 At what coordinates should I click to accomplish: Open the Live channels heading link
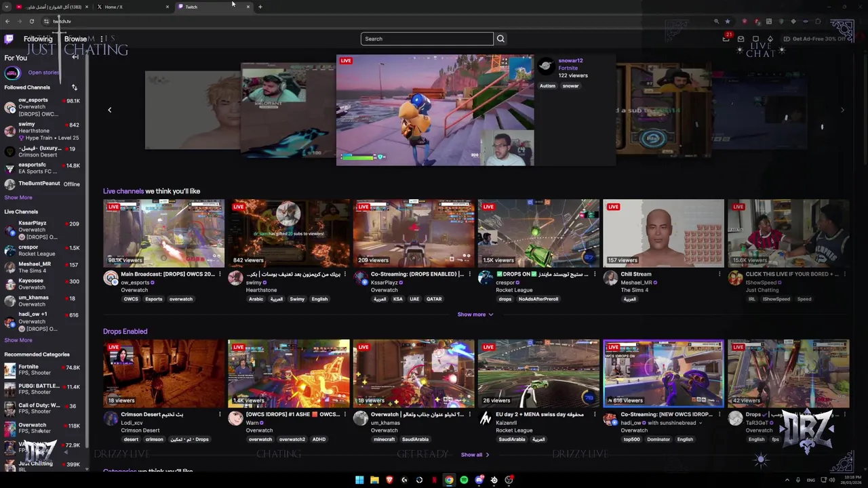pyautogui.click(x=123, y=191)
